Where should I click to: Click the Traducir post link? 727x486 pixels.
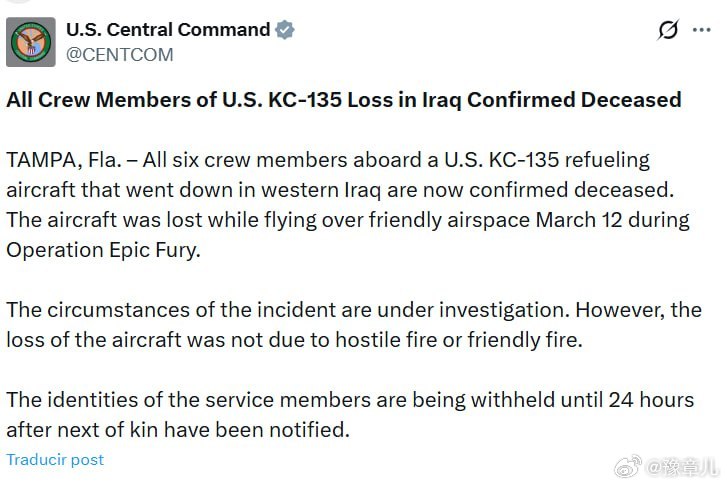(55, 460)
